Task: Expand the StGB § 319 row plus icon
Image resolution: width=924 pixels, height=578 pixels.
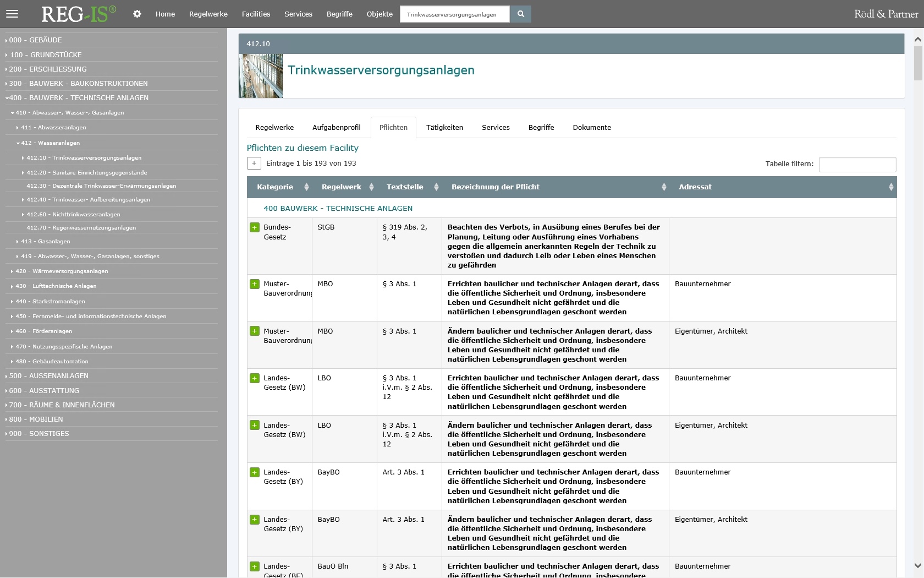Action: tap(255, 227)
